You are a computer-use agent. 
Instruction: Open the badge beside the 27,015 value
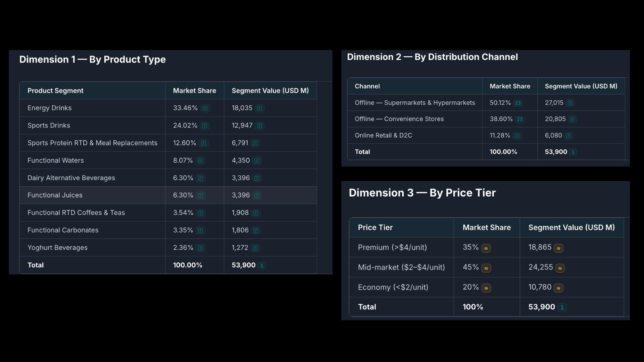point(570,103)
